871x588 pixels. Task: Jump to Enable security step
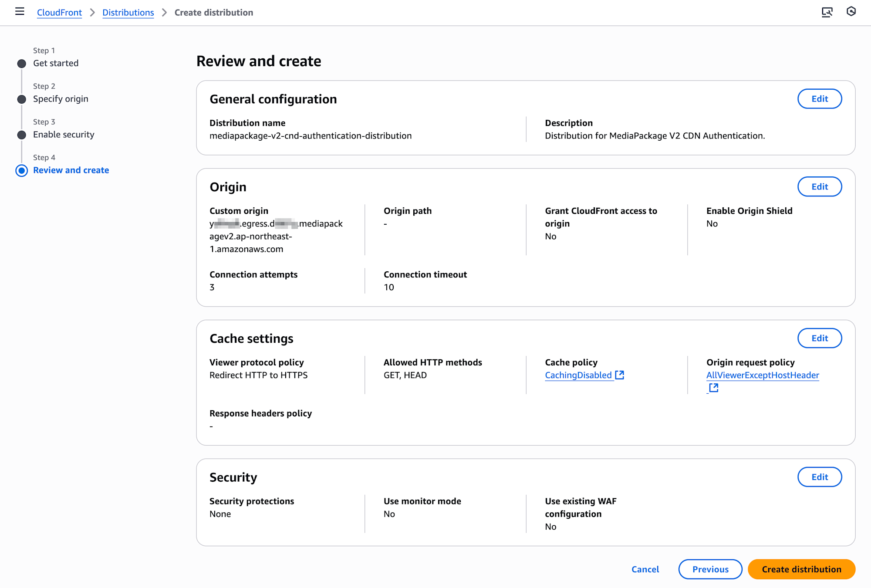(64, 135)
